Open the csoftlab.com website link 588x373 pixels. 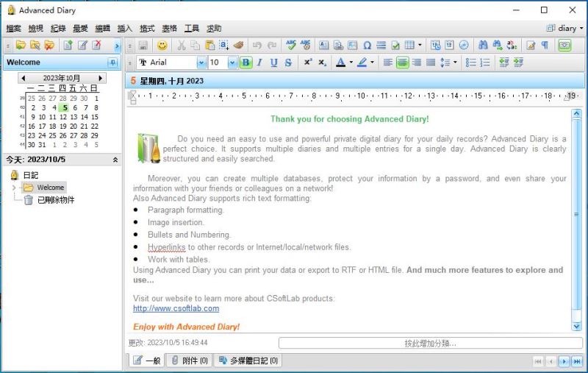click(x=176, y=308)
